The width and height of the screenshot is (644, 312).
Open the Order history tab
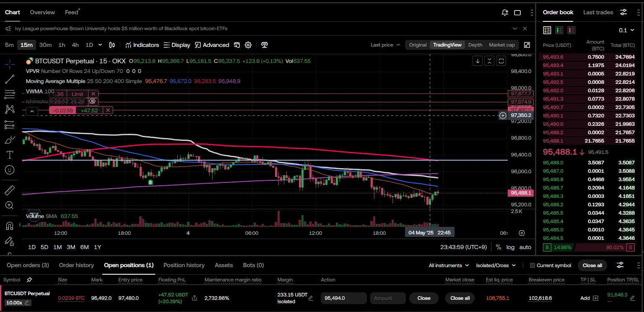(x=76, y=265)
